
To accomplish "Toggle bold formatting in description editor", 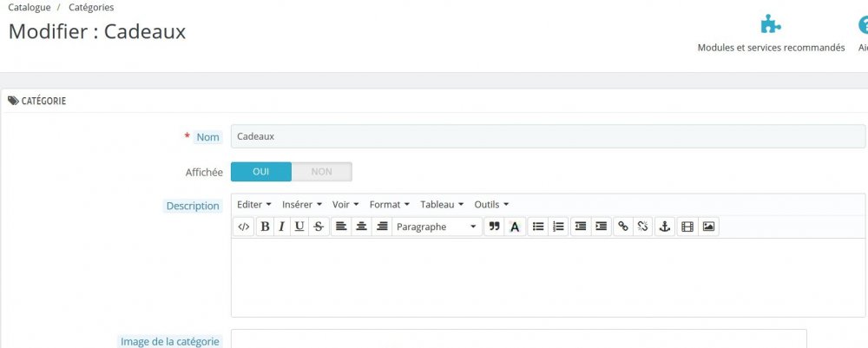I will [x=265, y=227].
